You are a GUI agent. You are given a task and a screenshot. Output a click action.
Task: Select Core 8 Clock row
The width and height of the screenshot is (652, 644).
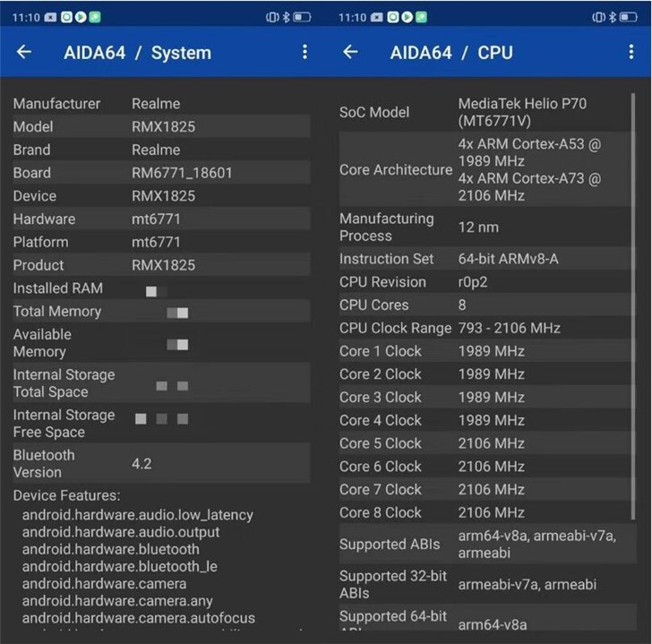[487, 512]
